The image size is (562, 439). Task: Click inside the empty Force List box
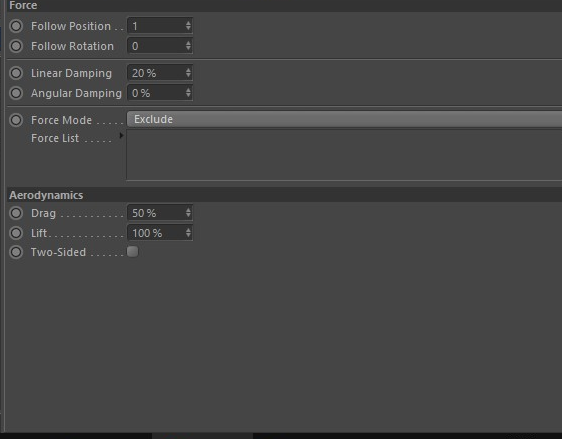click(x=344, y=155)
